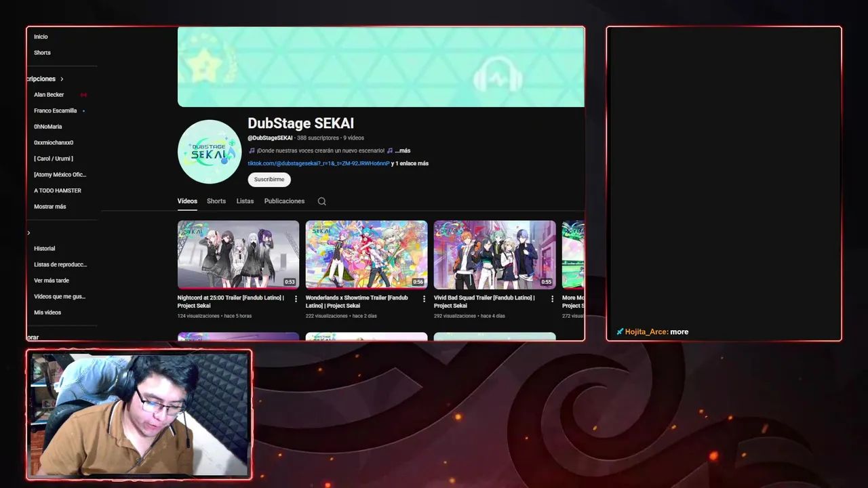
Task: Open Wonderlands x Showtime Trailer video title
Action: point(357,302)
